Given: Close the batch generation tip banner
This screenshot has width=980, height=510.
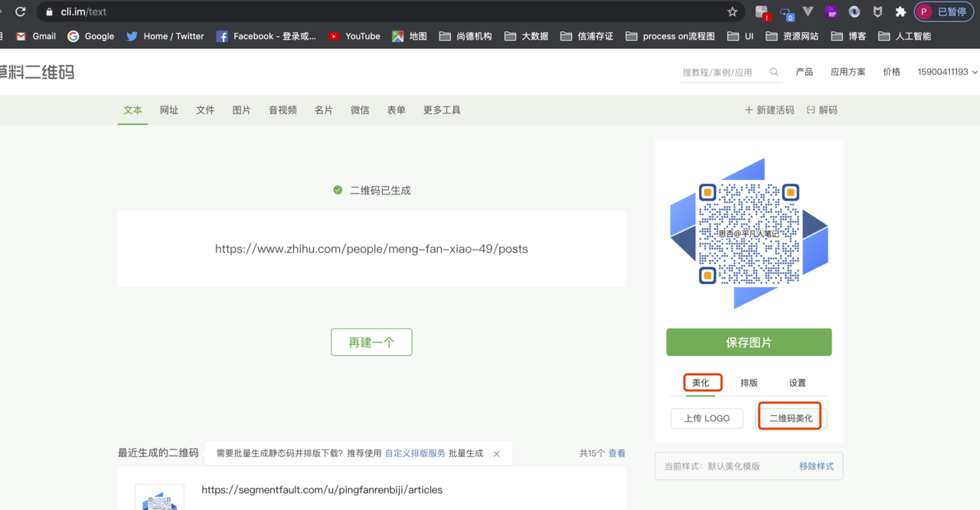Looking at the screenshot, I should (x=496, y=453).
